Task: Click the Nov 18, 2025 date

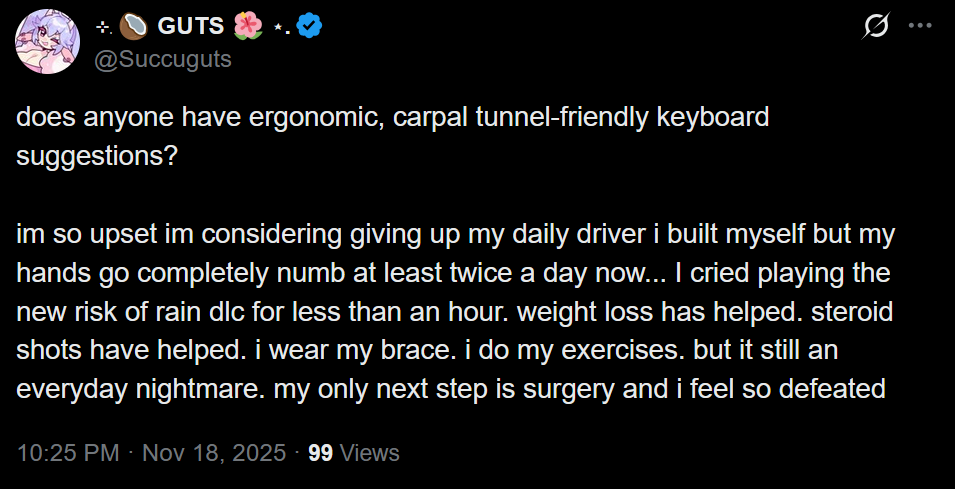Action: point(214,453)
